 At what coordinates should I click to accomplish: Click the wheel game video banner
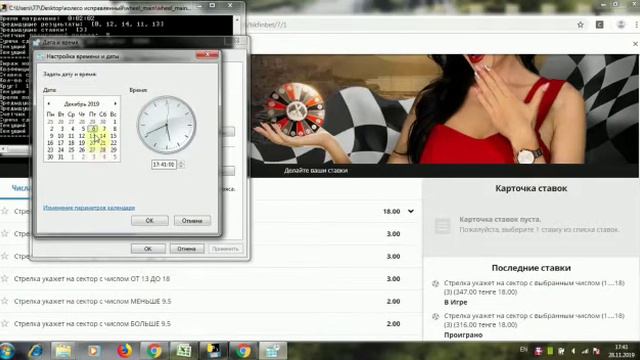[x=444, y=109]
